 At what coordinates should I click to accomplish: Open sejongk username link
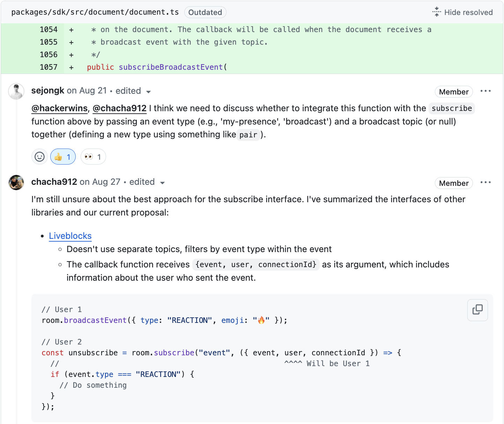click(x=48, y=91)
